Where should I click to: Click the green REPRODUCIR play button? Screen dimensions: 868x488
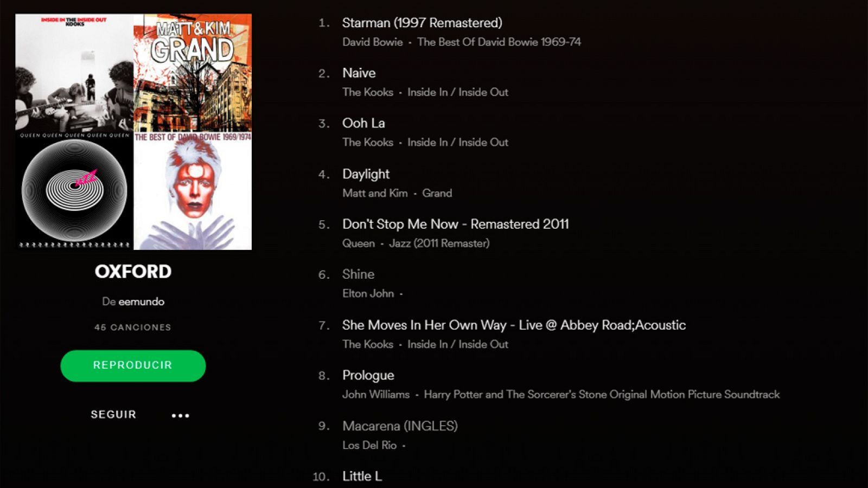[133, 365]
